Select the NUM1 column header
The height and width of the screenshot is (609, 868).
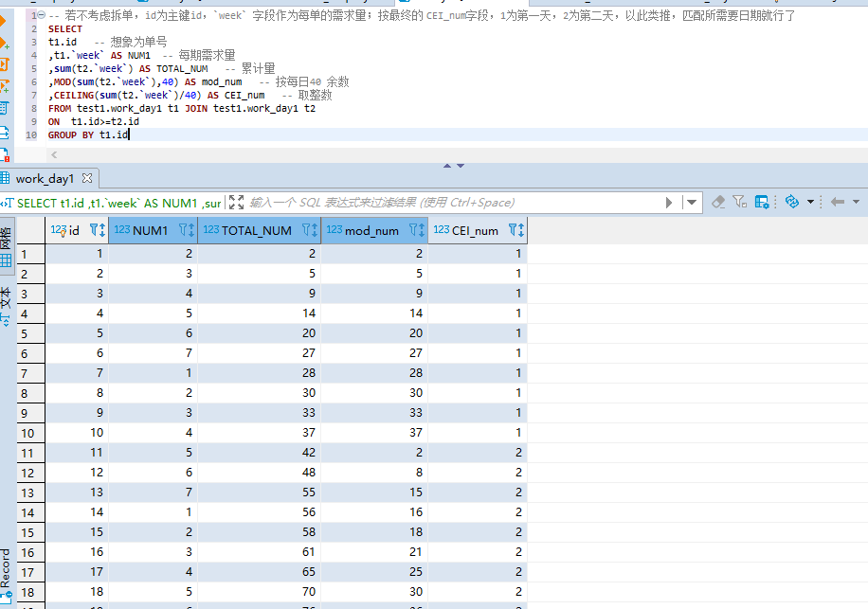coord(154,230)
